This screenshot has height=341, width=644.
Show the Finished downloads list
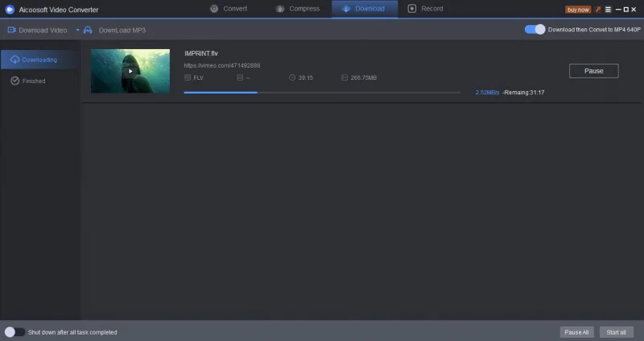pyautogui.click(x=33, y=81)
